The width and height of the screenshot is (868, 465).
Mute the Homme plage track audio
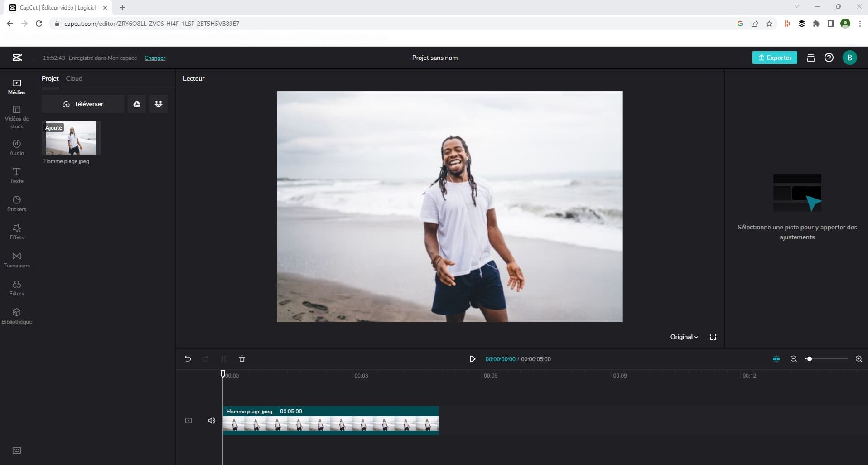coord(211,420)
